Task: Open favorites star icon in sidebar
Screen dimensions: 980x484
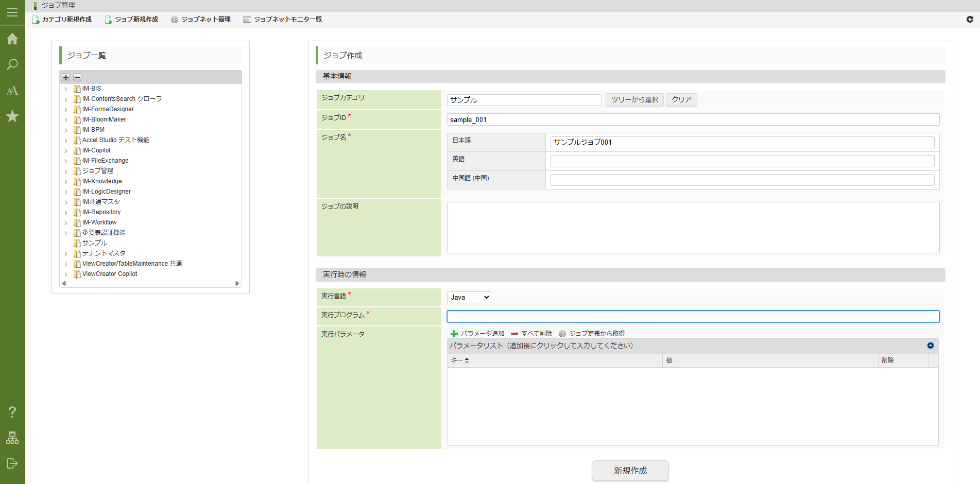Action: pos(12,116)
